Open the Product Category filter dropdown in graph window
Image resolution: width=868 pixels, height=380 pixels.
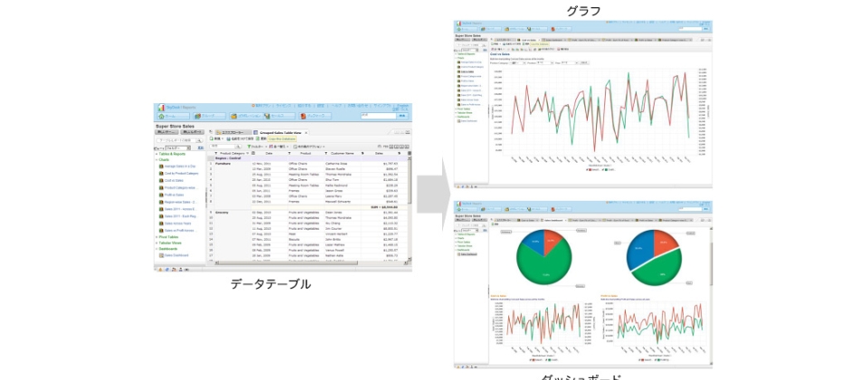515,63
